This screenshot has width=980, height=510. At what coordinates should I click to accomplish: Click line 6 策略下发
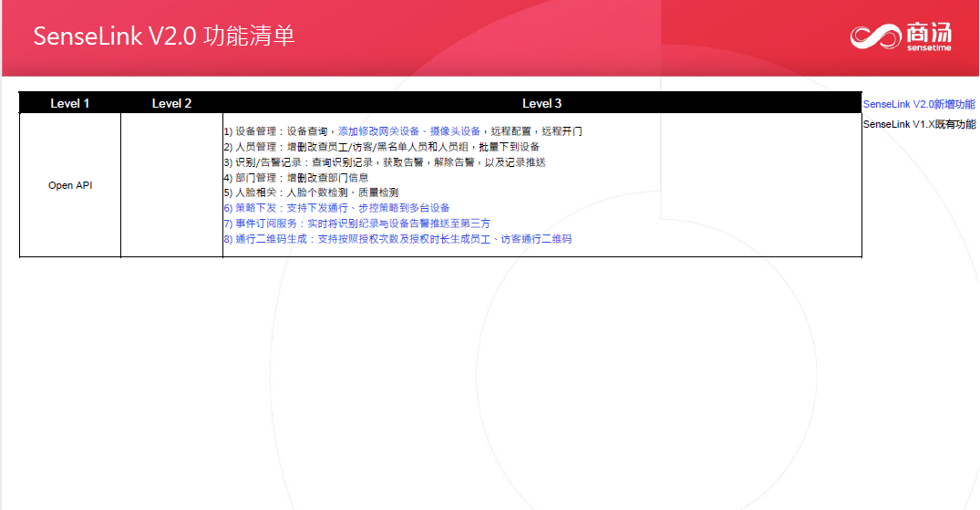pyautogui.click(x=337, y=208)
